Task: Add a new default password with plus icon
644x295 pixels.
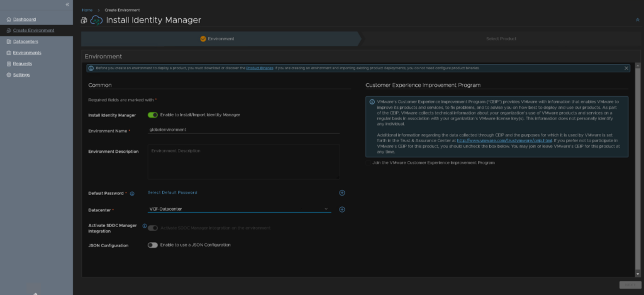Action: (x=342, y=192)
